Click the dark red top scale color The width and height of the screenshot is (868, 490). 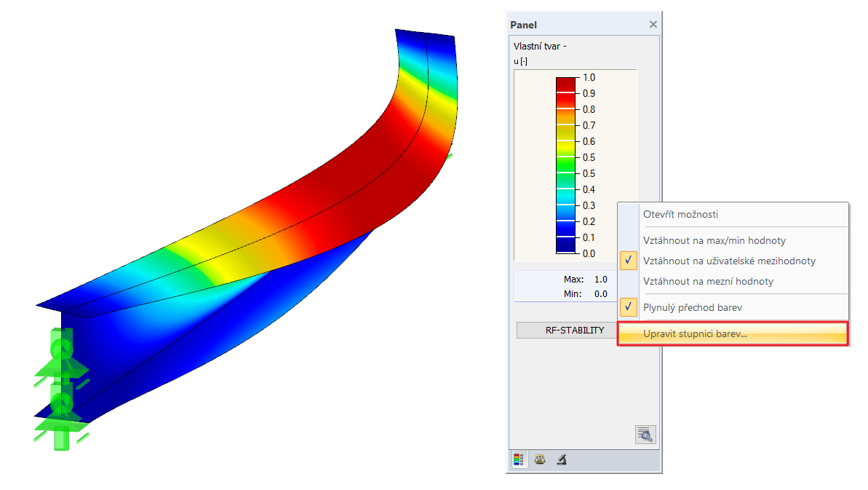[566, 84]
